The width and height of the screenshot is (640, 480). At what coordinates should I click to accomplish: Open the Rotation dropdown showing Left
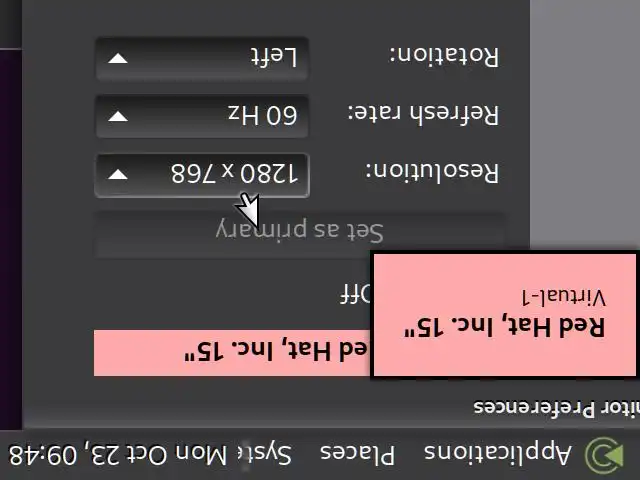tap(202, 58)
